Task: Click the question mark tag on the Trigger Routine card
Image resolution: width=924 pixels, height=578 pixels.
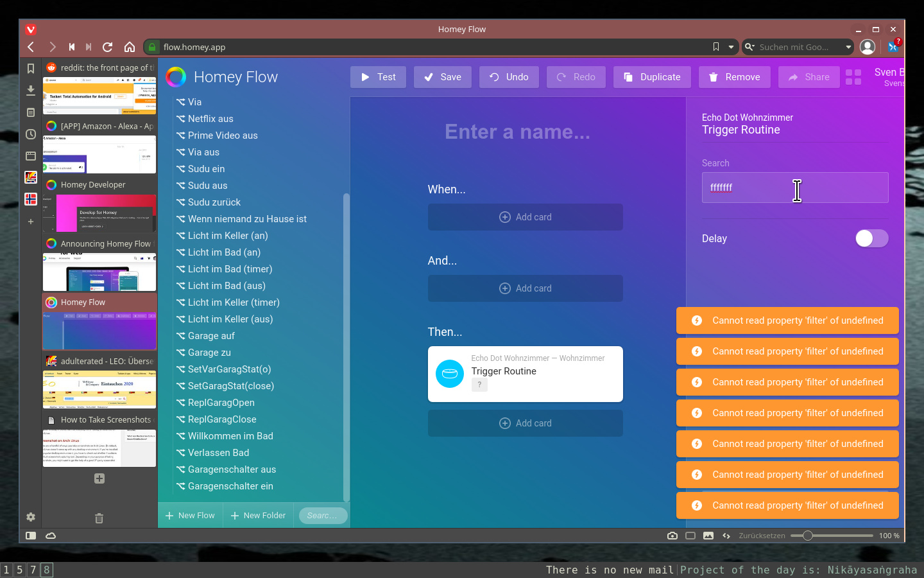Action: 479,385
